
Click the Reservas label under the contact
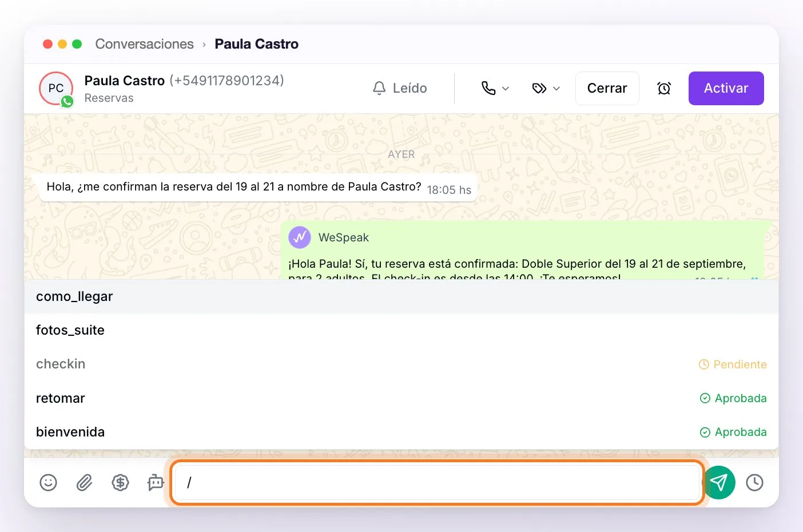109,98
